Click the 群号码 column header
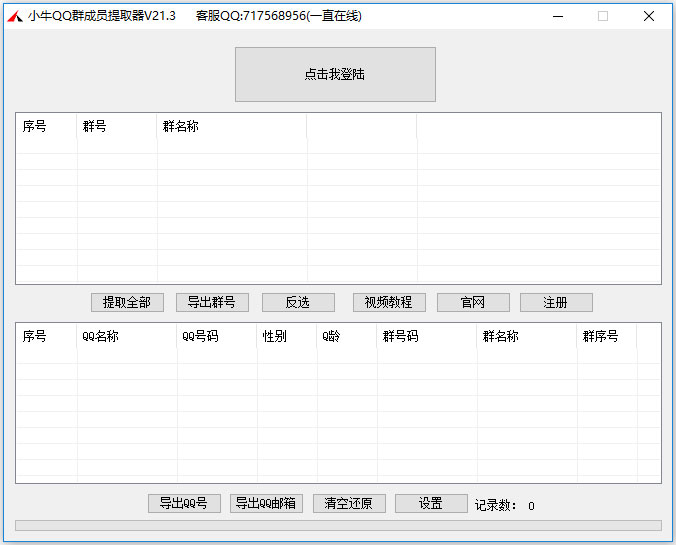The width and height of the screenshot is (676, 545). (427, 336)
